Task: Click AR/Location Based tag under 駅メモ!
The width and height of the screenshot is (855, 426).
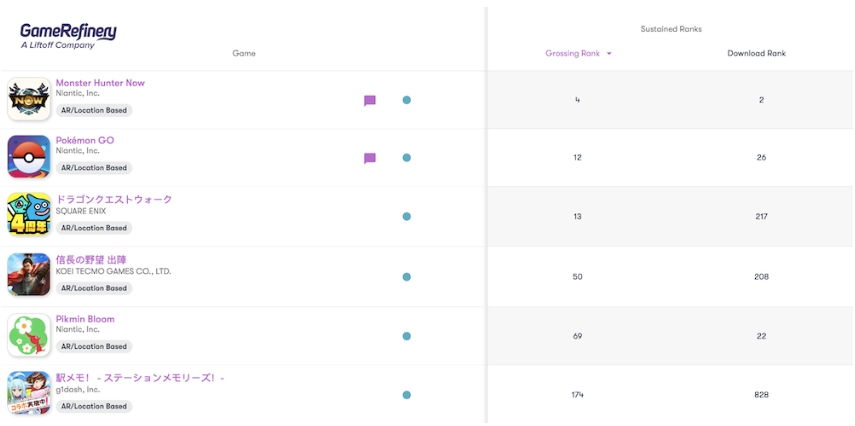Action: click(x=94, y=406)
